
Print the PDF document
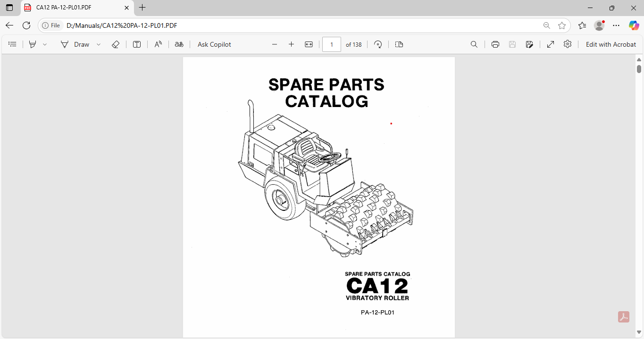coord(495,44)
